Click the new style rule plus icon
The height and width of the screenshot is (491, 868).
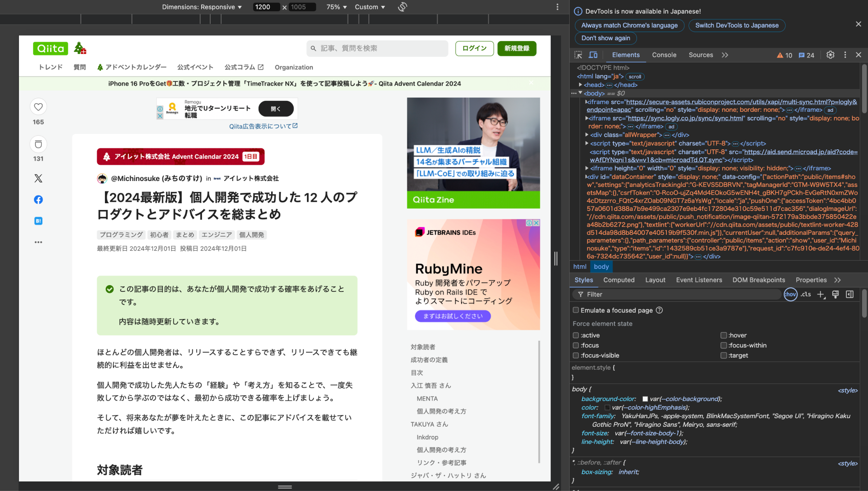coord(821,294)
